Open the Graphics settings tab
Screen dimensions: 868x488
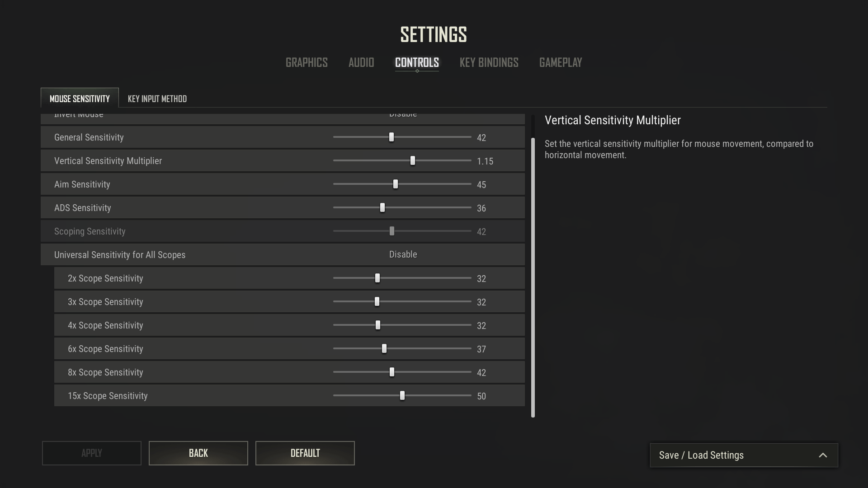tap(307, 62)
